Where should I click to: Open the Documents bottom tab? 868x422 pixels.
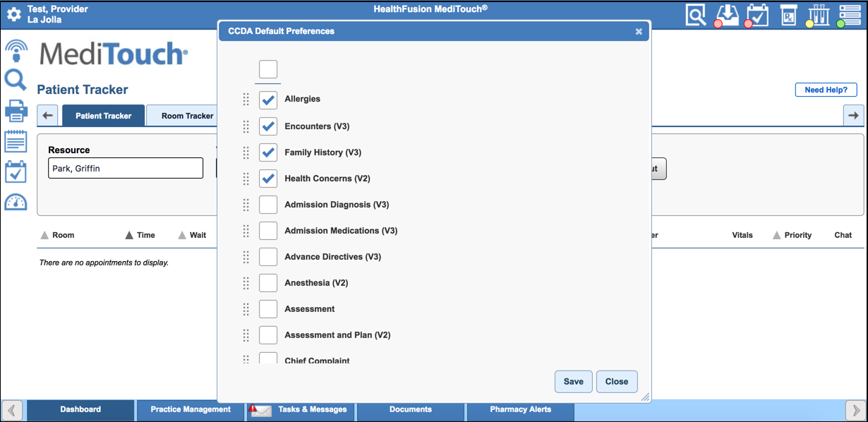411,409
